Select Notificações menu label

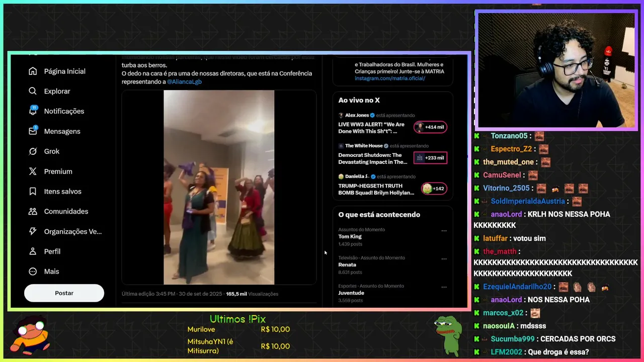point(64,111)
